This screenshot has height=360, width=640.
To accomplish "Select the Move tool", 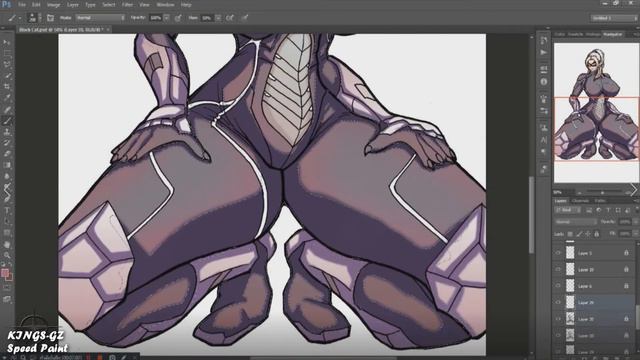I will point(7,42).
